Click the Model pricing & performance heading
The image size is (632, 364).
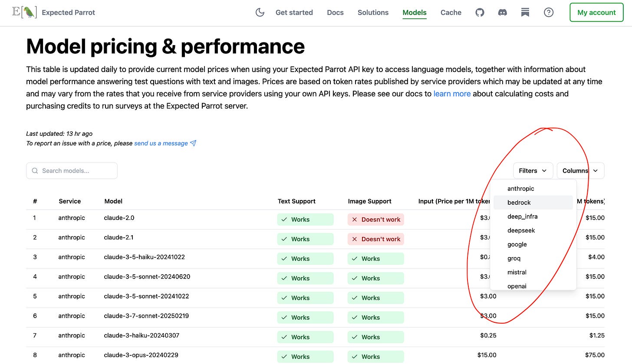click(165, 46)
